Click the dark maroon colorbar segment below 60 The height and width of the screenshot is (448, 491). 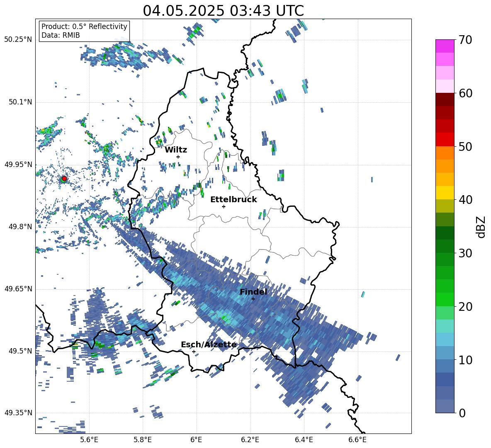[x=445, y=99]
